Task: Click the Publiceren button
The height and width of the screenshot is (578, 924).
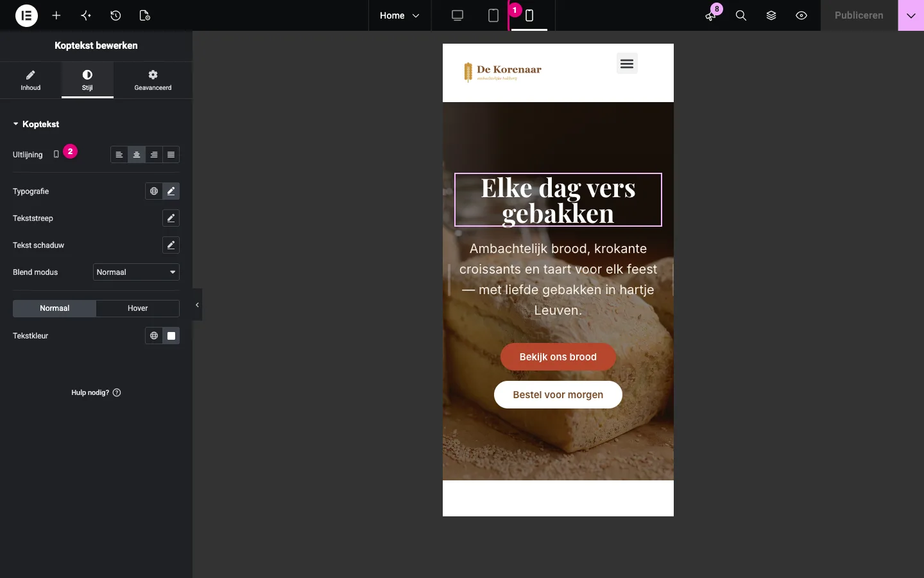Action: (859, 15)
